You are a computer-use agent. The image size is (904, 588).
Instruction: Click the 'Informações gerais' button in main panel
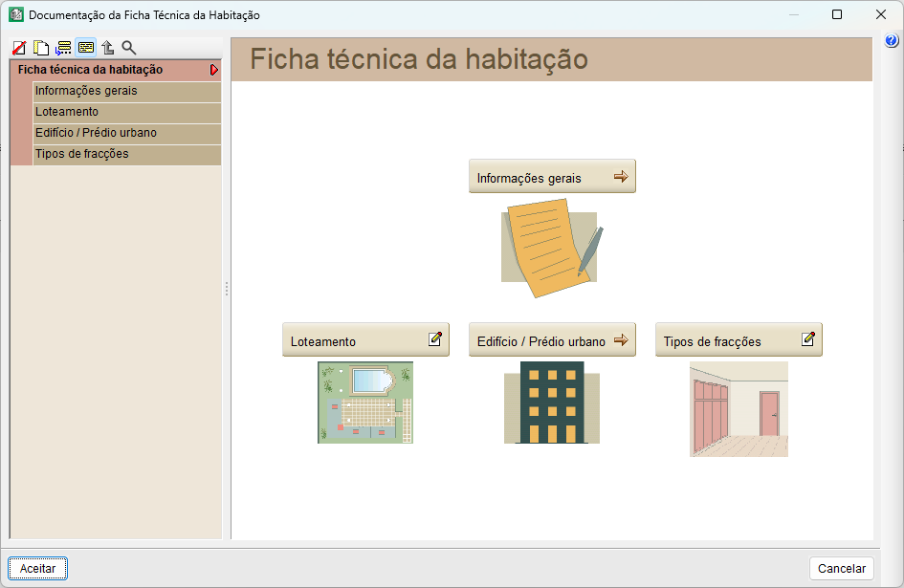(x=552, y=177)
